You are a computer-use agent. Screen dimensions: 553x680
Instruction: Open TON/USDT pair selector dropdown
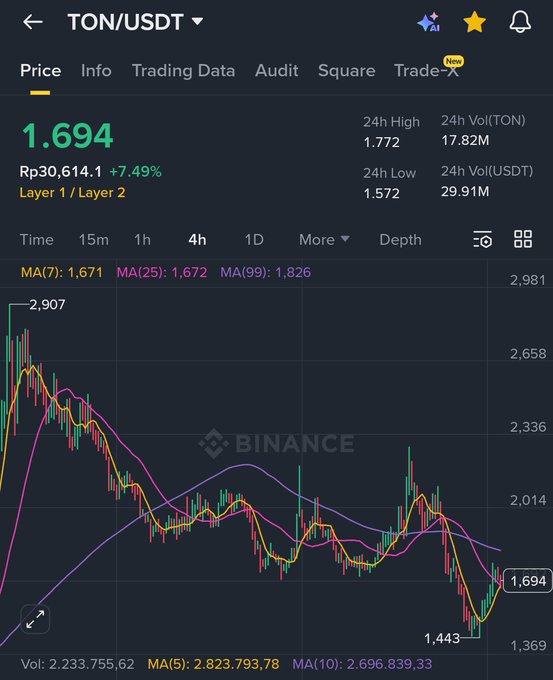[x=135, y=22]
